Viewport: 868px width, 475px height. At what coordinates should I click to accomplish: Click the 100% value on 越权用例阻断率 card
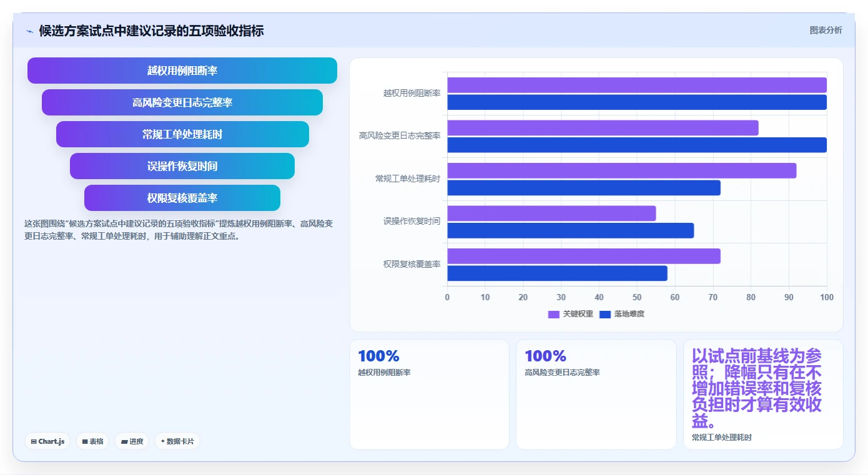tap(378, 356)
